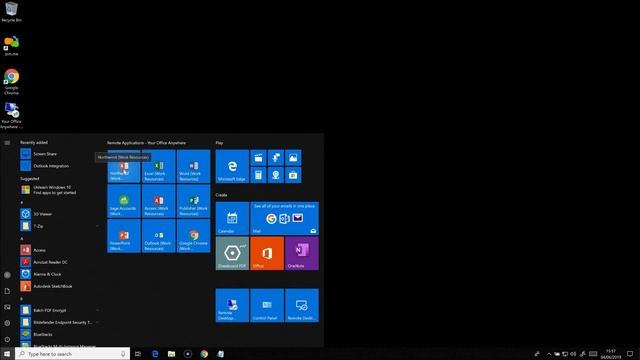Open the orange Office tile
Viewport: 640px width, 360px height.
267,253
